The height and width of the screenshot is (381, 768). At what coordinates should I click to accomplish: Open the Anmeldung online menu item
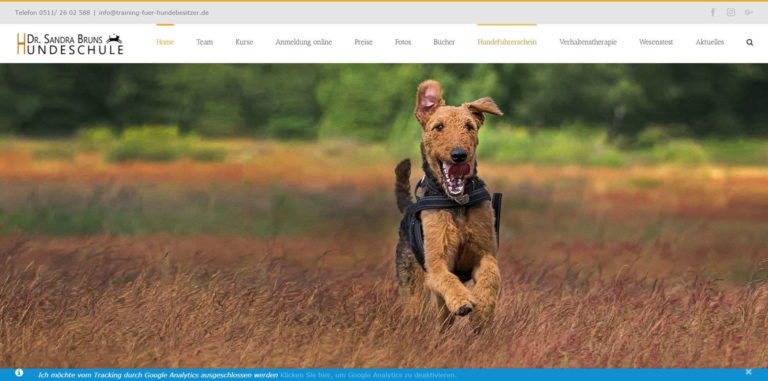pyautogui.click(x=304, y=42)
